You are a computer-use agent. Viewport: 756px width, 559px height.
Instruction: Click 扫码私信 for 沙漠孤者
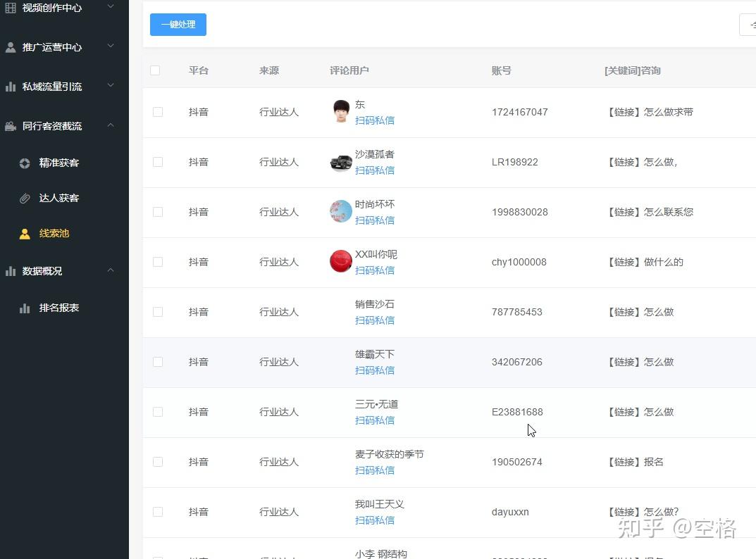[x=375, y=170]
